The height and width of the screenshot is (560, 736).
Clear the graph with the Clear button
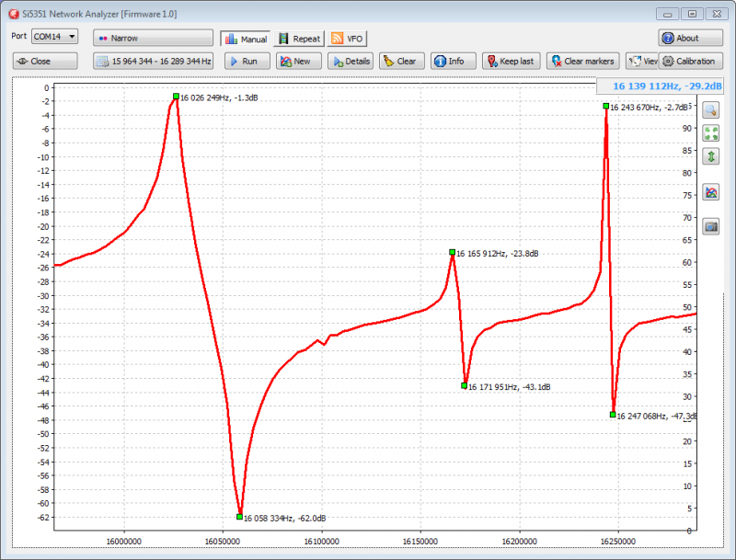pos(399,61)
